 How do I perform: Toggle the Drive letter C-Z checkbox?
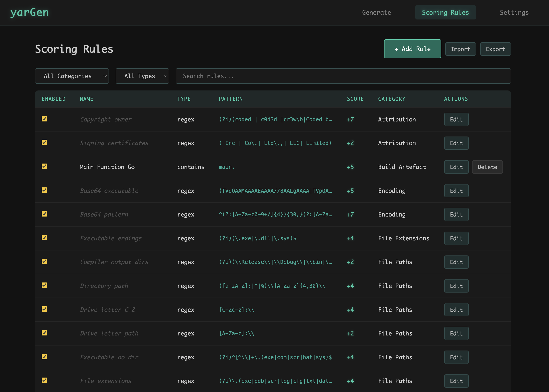(x=44, y=309)
